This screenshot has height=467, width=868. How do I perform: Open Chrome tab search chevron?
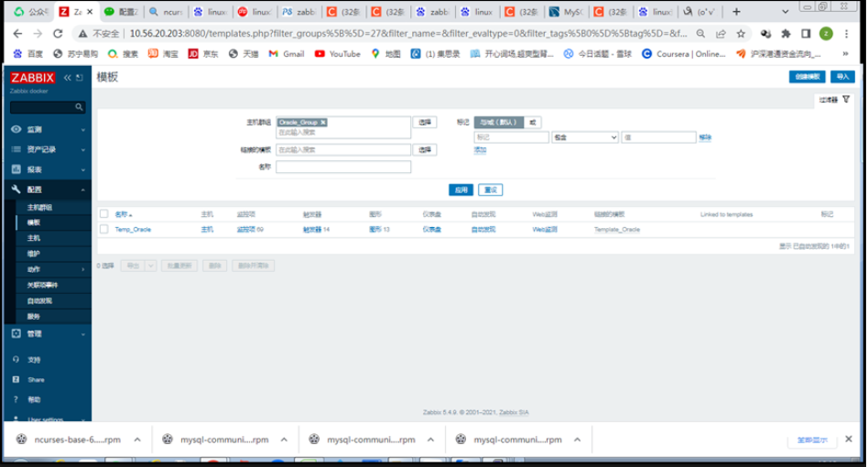785,12
